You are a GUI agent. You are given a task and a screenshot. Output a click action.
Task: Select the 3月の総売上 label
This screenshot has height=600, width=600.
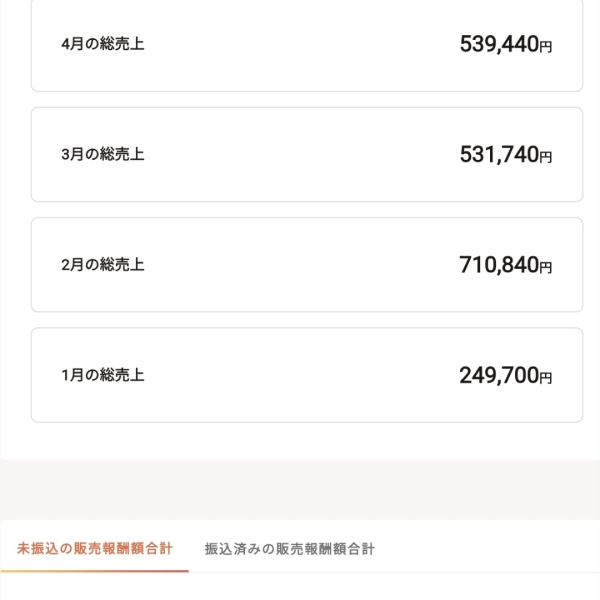click(102, 155)
